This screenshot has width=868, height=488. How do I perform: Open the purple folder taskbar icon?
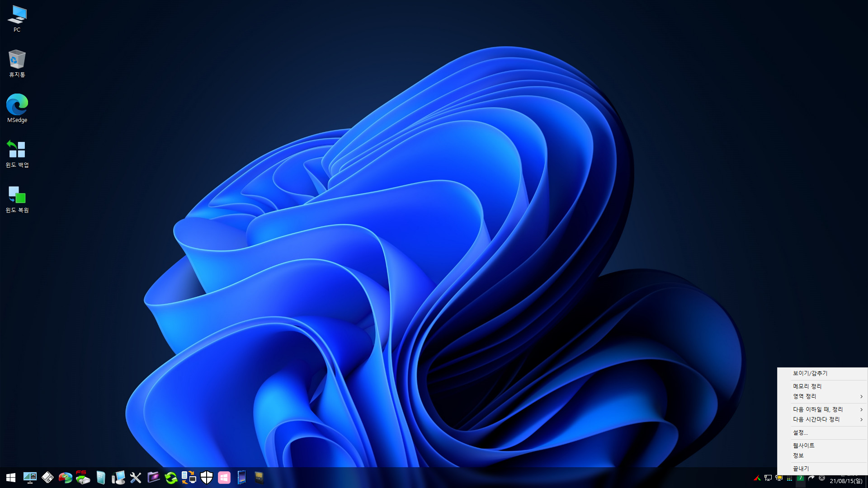pyautogui.click(x=154, y=477)
